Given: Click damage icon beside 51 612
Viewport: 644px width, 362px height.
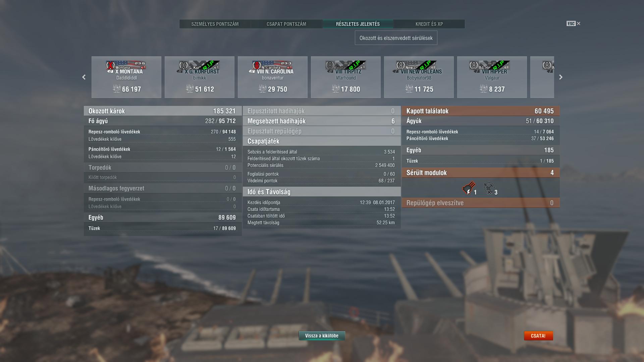Looking at the screenshot, I should click(190, 88).
